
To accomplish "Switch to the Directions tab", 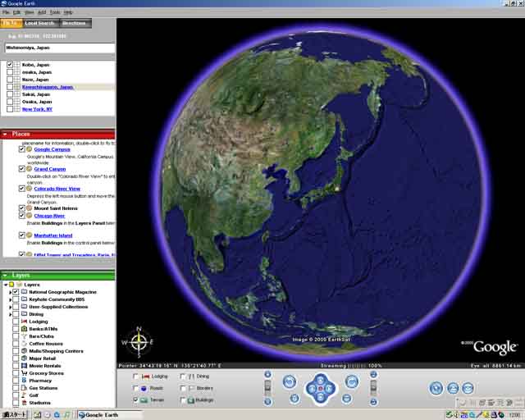I will pos(75,23).
